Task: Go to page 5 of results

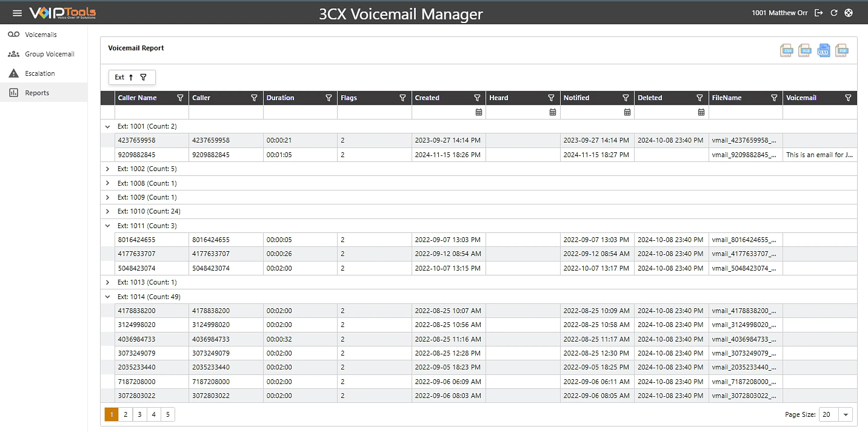Action: pos(168,414)
